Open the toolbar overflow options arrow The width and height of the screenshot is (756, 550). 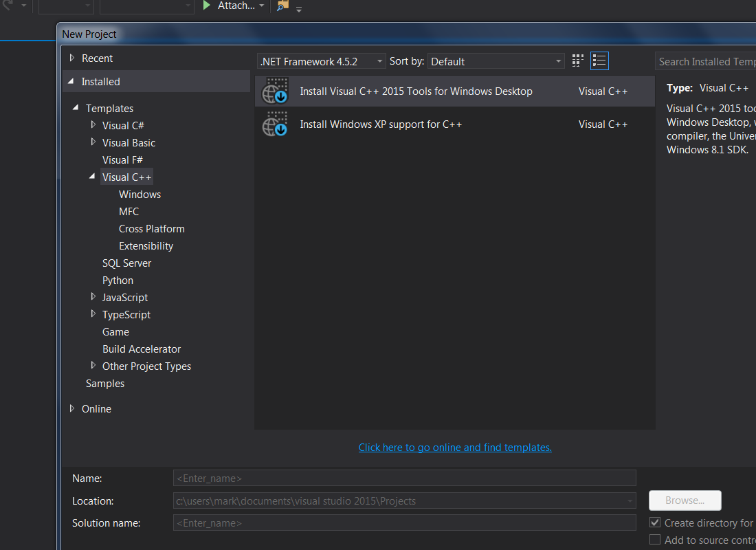(x=299, y=10)
